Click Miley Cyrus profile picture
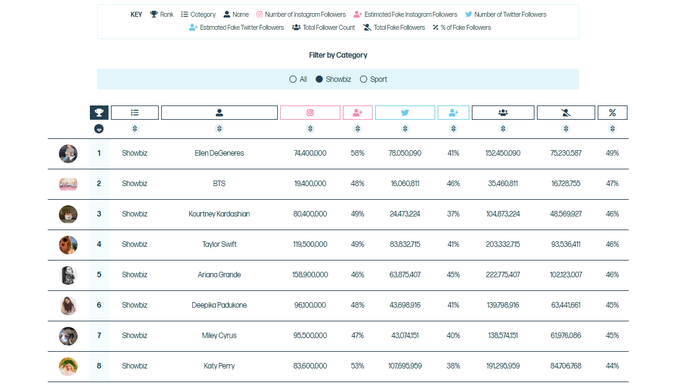This screenshot has width=700, height=384. pyautogui.click(x=68, y=336)
